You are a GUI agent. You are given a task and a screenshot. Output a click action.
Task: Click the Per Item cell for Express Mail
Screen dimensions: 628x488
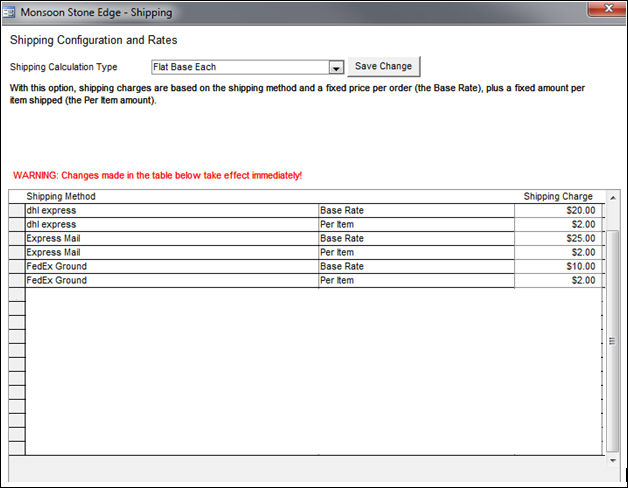pos(415,253)
